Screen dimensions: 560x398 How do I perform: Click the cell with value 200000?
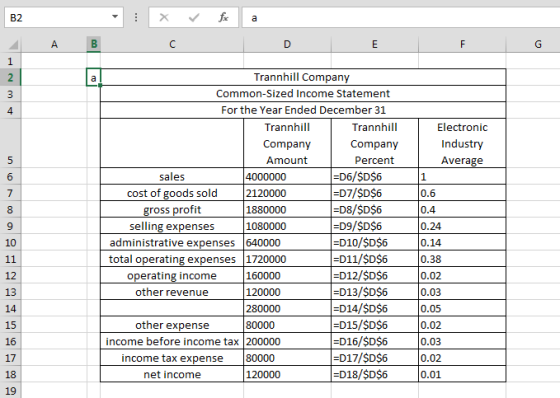pyautogui.click(x=287, y=341)
